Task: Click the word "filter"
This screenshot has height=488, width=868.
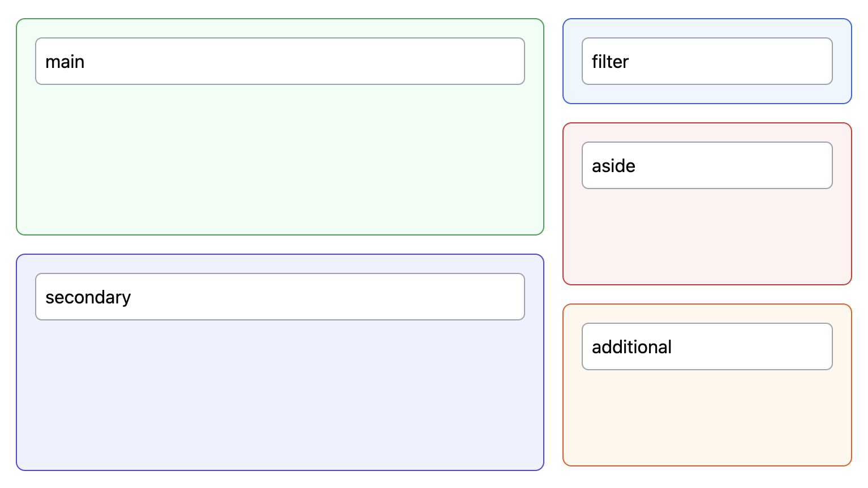Action: [610, 62]
